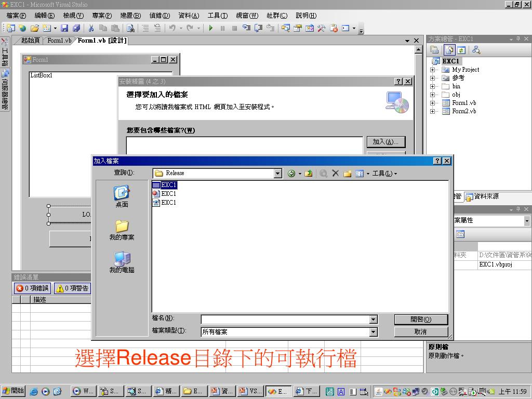The height and width of the screenshot is (399, 532).
Task: Click Windows Start (開始) button
Action: [x=13, y=391]
